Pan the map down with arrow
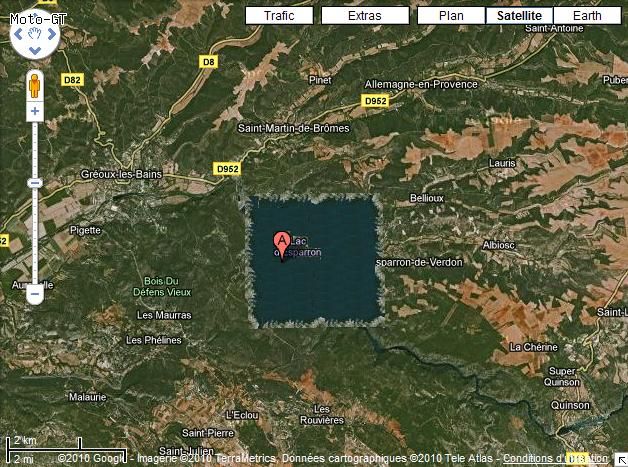The image size is (628, 467). tap(35, 50)
